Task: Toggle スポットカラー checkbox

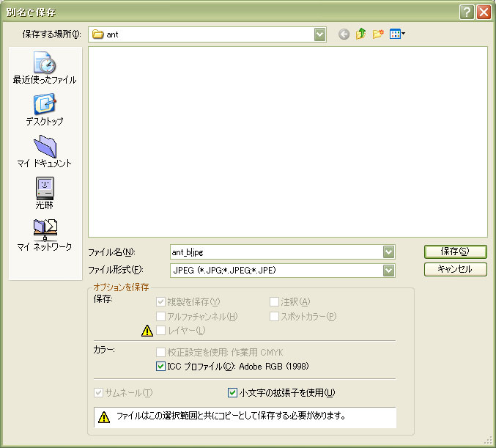Action: [x=274, y=316]
